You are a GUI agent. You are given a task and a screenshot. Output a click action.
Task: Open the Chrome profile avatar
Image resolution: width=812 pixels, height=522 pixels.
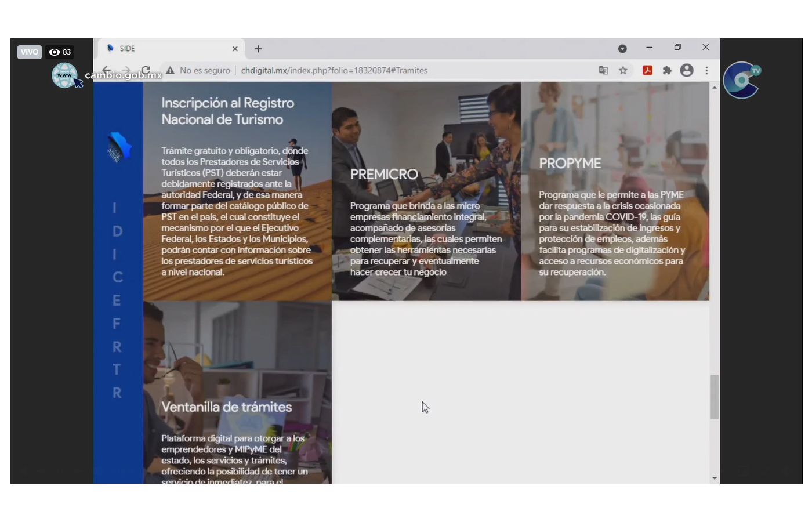tap(687, 70)
